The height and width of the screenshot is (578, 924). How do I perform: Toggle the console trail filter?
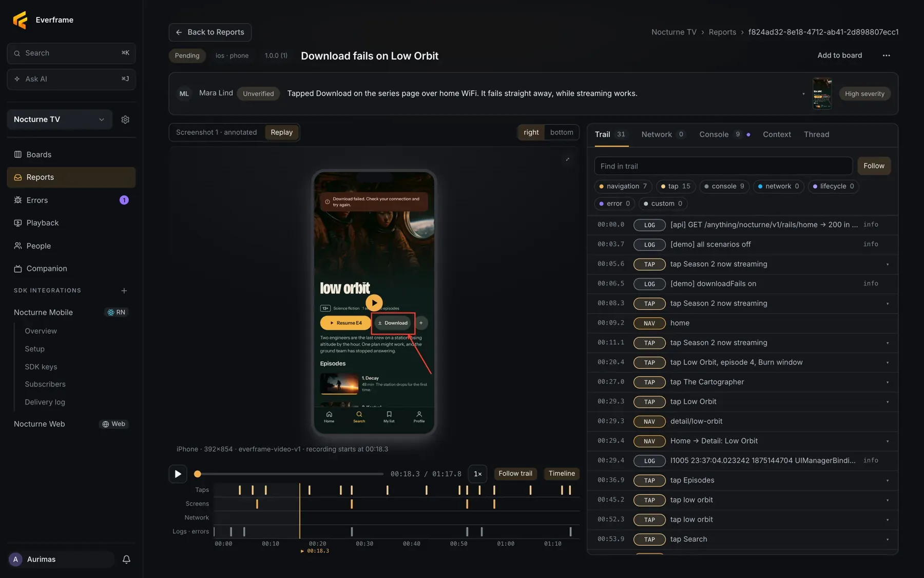tap(724, 187)
